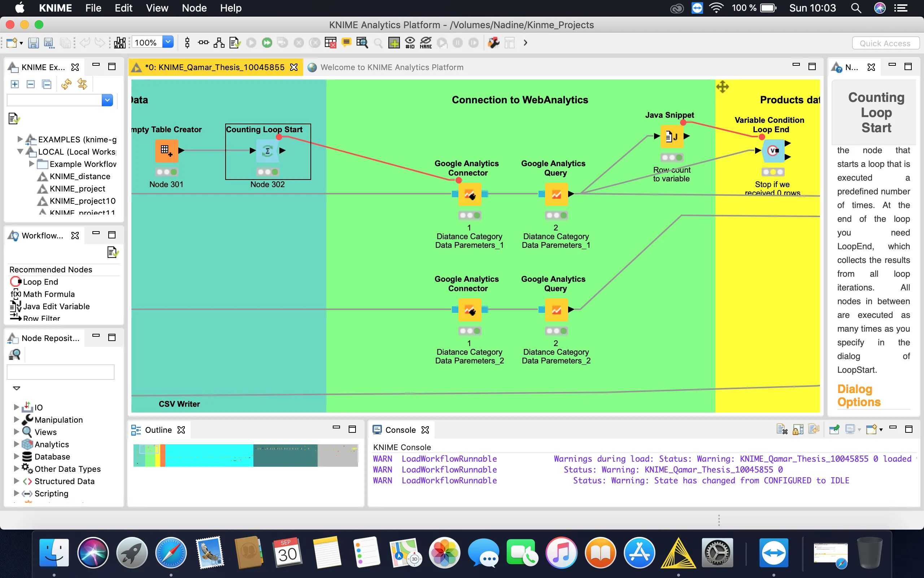This screenshot has height=578, width=924.
Task: Select Google Analytics Connector Data Paremeters_1 node
Action: (470, 194)
